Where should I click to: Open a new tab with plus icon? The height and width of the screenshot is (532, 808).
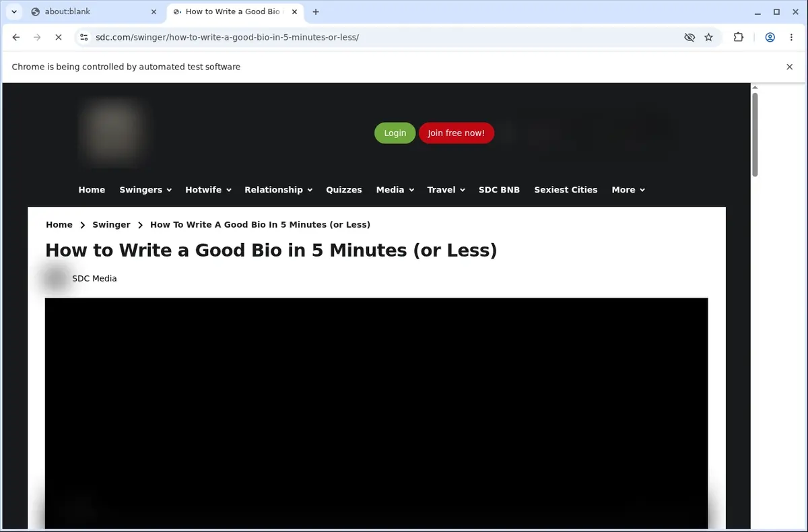[x=316, y=11]
